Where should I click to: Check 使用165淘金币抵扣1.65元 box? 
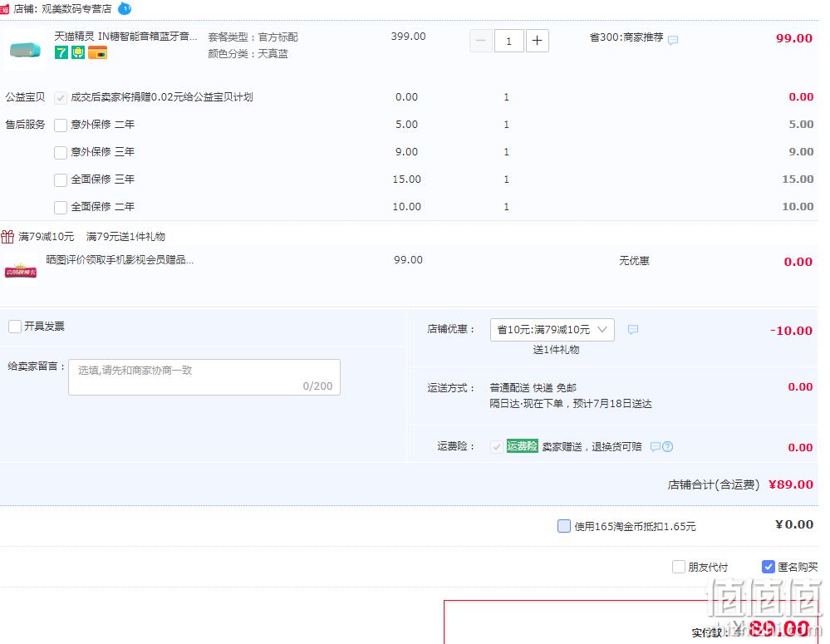pos(564,526)
